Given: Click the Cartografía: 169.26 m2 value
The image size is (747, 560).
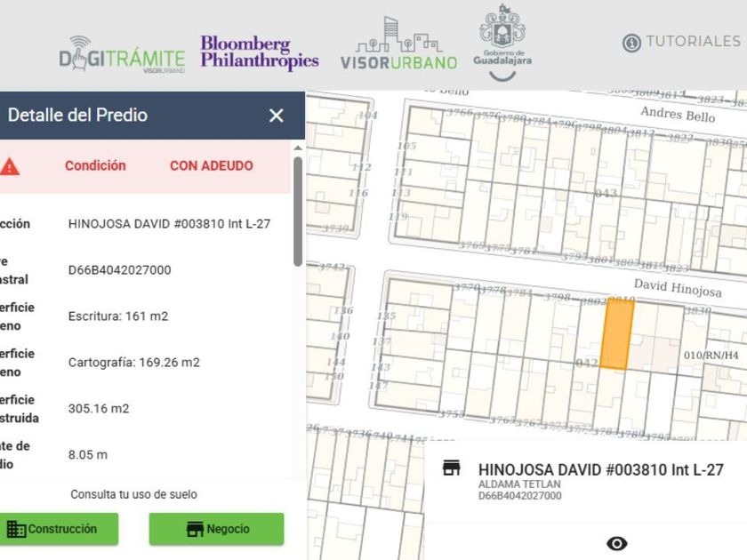Looking at the screenshot, I should (134, 363).
